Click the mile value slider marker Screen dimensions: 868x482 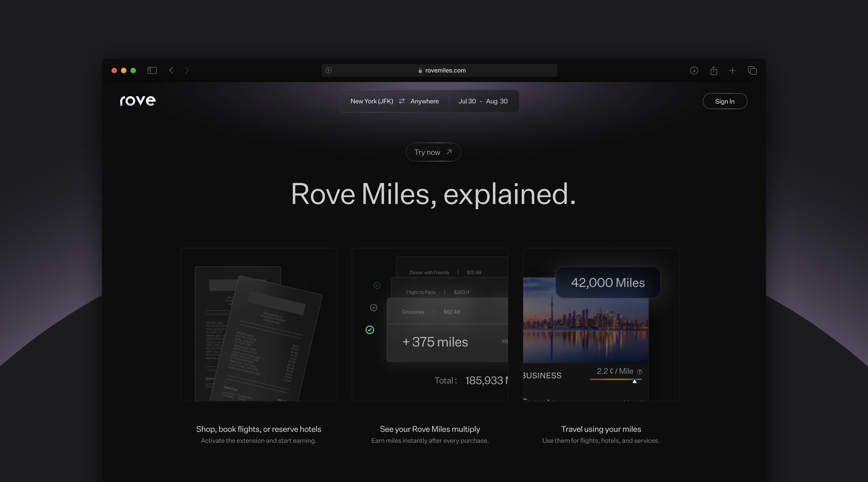coord(634,381)
